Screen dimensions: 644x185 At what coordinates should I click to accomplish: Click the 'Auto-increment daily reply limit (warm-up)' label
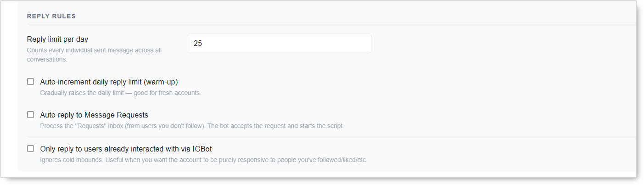coord(109,82)
